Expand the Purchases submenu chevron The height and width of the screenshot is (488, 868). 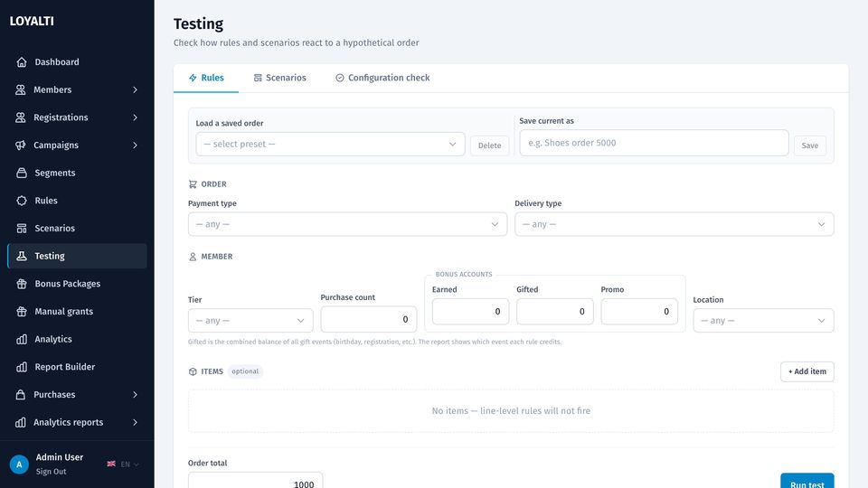pos(135,395)
